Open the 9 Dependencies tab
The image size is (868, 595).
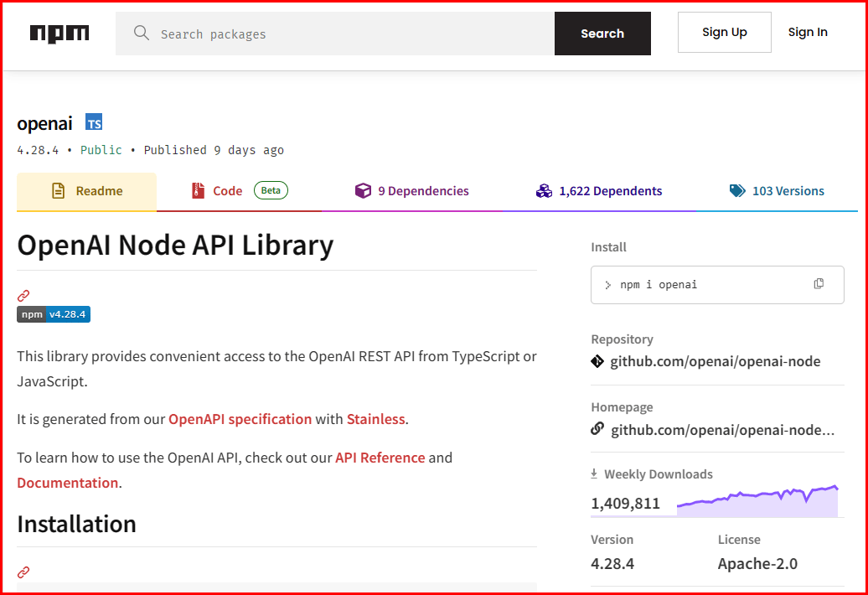pyautogui.click(x=412, y=192)
